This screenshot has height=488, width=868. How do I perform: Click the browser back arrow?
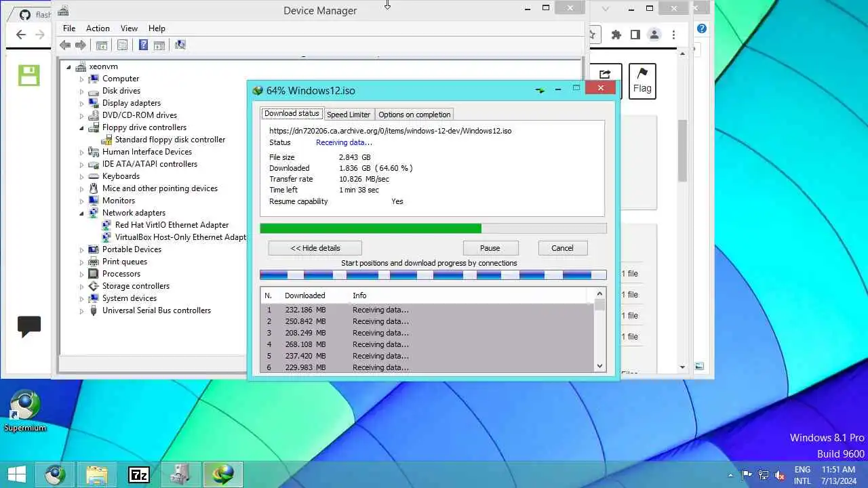click(21, 35)
